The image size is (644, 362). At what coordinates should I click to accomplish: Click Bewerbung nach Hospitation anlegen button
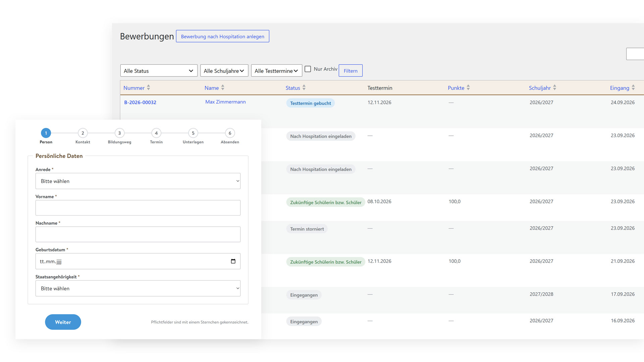pos(223,36)
